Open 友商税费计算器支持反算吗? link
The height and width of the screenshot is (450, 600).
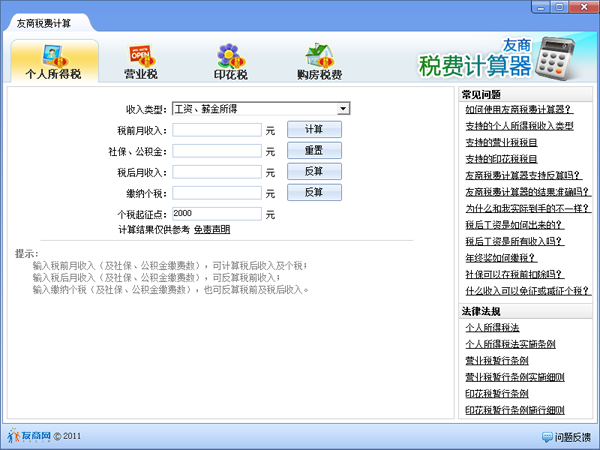coord(523,175)
